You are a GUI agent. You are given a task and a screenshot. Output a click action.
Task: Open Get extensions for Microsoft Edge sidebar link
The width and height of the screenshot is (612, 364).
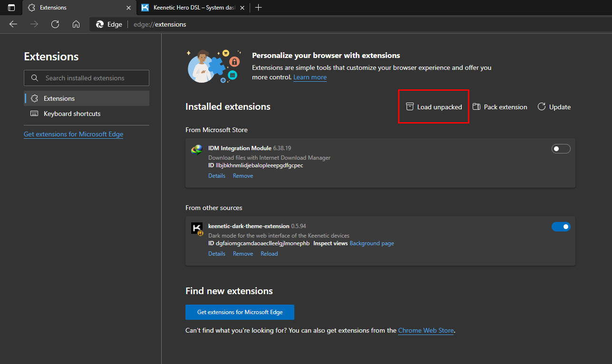coord(73,134)
